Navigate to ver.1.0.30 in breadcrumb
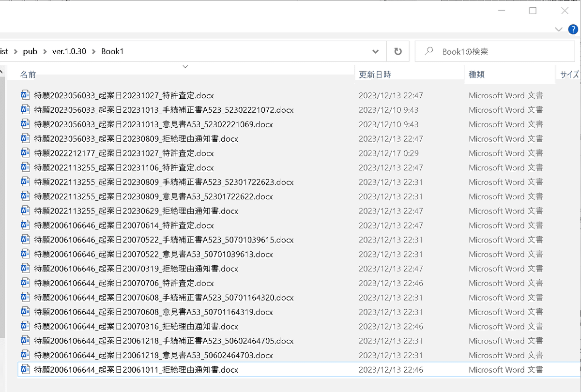This screenshot has width=581, height=392. click(69, 51)
